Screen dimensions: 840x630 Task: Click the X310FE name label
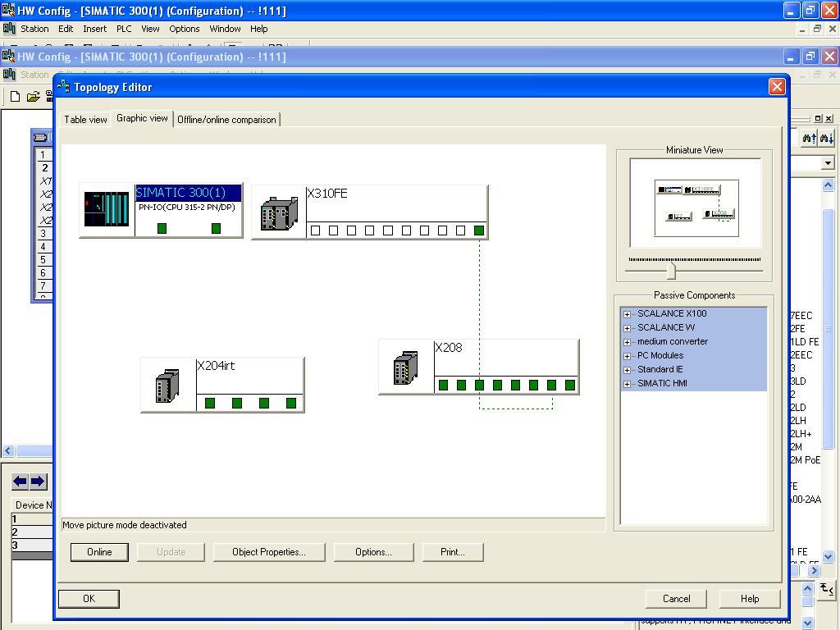tap(327, 194)
